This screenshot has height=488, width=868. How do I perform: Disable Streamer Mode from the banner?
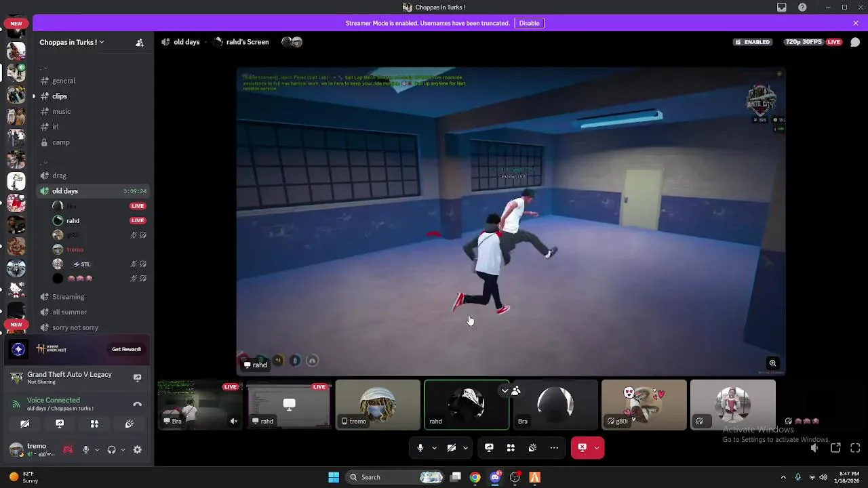529,23
